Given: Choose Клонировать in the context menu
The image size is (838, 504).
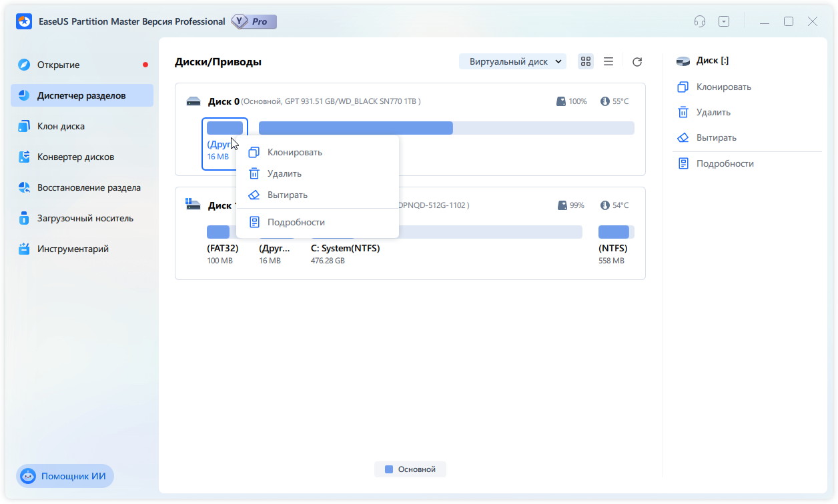Looking at the screenshot, I should (294, 152).
